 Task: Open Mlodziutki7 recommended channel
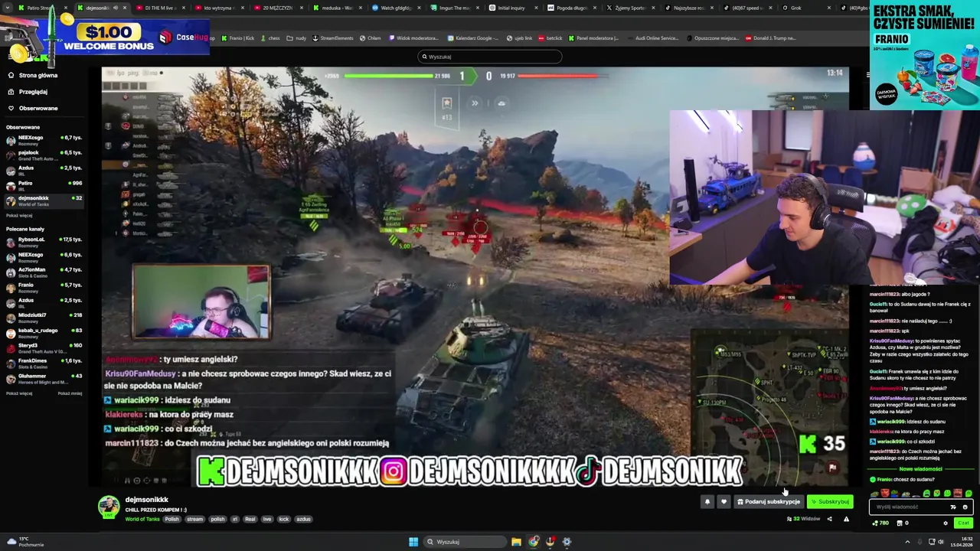click(x=44, y=318)
